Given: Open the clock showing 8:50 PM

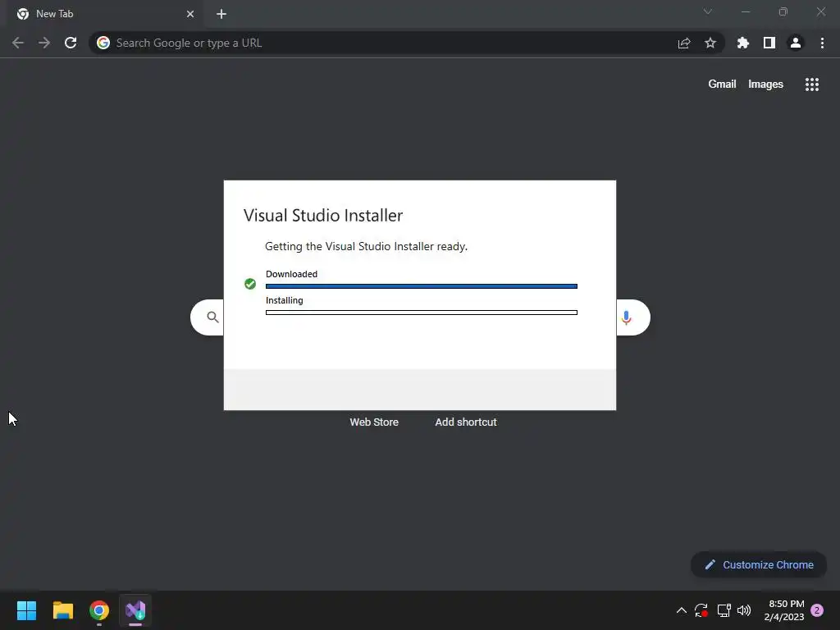Looking at the screenshot, I should (784, 610).
